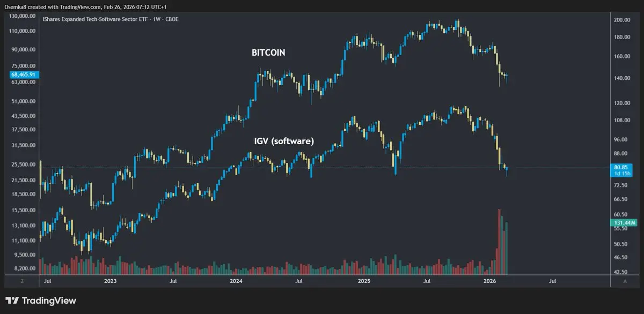Image resolution: width=644 pixels, height=314 pixels.
Task: Click the TradingView wordmark text
Action: 48,301
